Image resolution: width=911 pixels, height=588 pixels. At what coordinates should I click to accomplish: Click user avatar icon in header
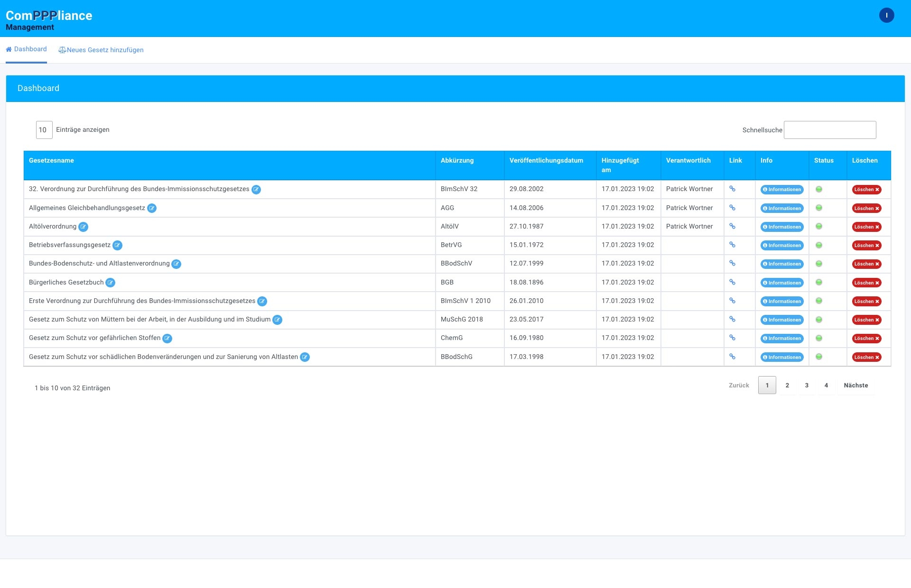tap(886, 15)
